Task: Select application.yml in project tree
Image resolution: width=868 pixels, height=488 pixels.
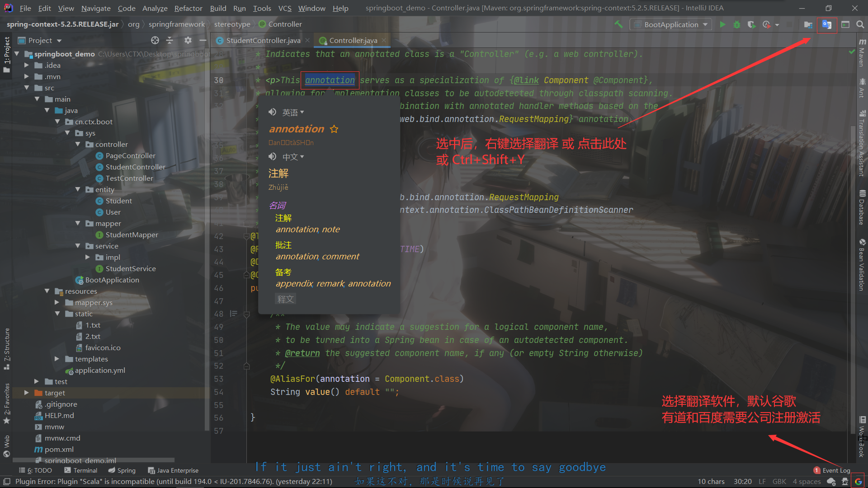Action: click(100, 370)
